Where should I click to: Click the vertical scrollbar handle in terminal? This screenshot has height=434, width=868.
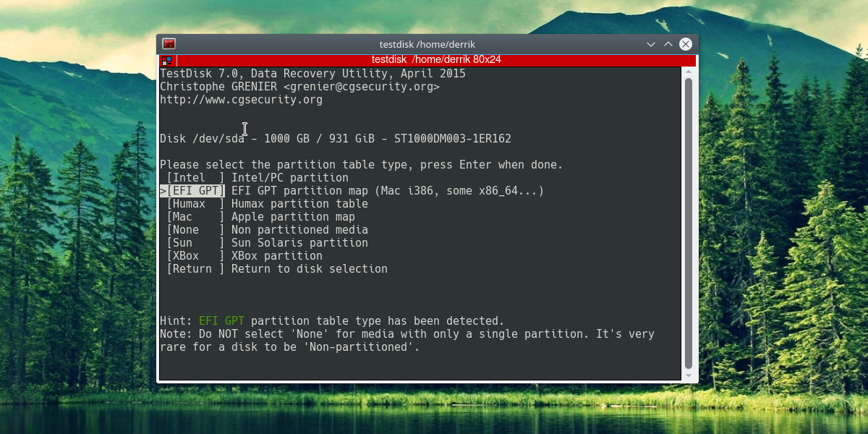[x=689, y=224]
